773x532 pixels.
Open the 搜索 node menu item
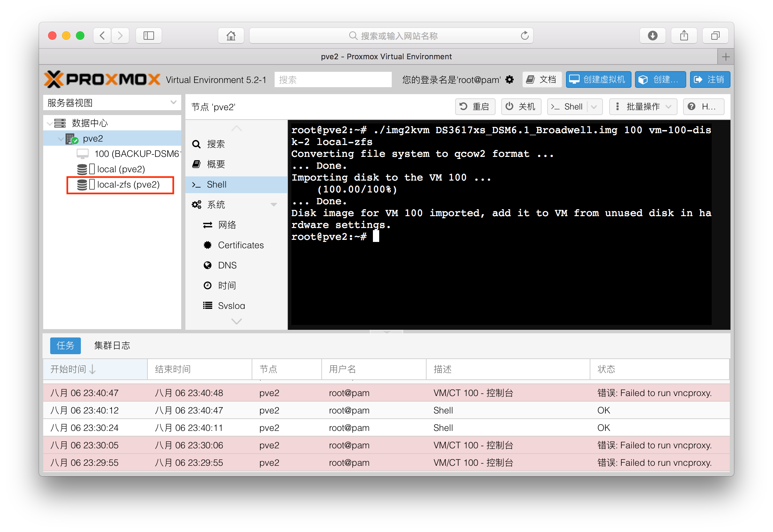tap(236, 144)
